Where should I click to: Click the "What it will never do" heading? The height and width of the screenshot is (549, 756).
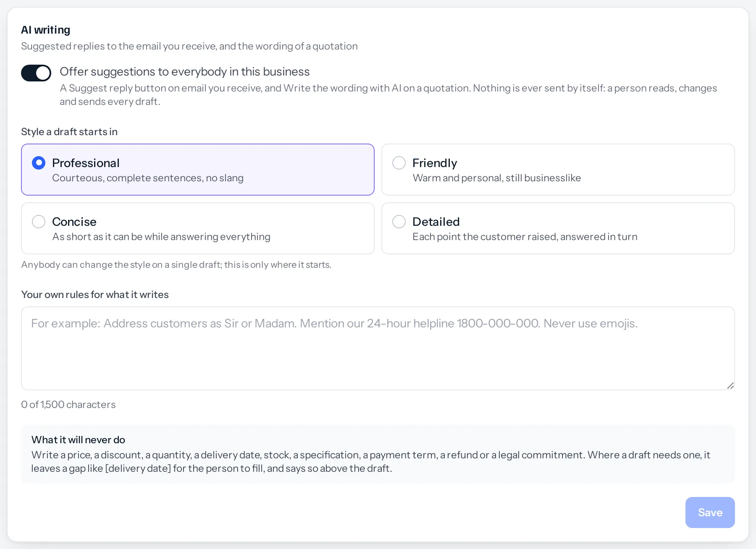point(78,440)
